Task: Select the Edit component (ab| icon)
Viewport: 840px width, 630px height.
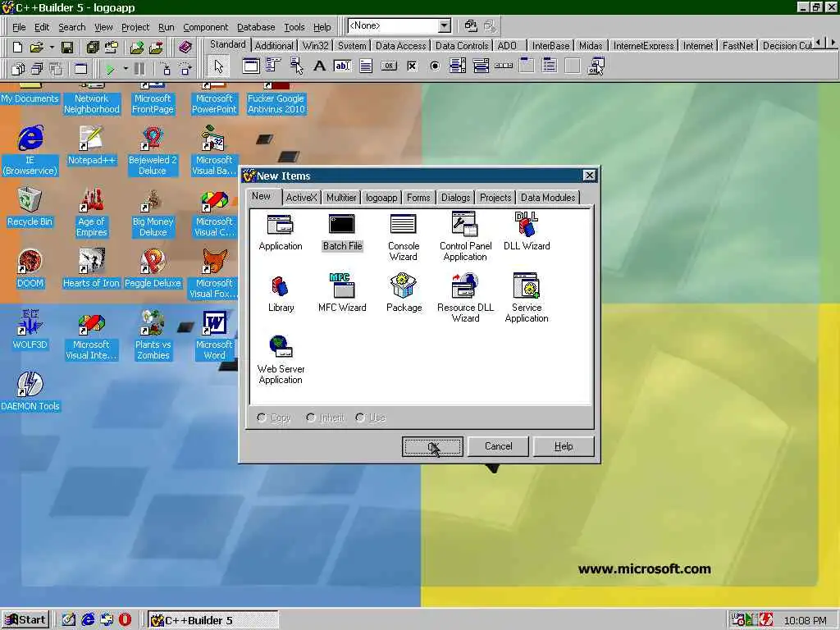Action: click(x=342, y=66)
